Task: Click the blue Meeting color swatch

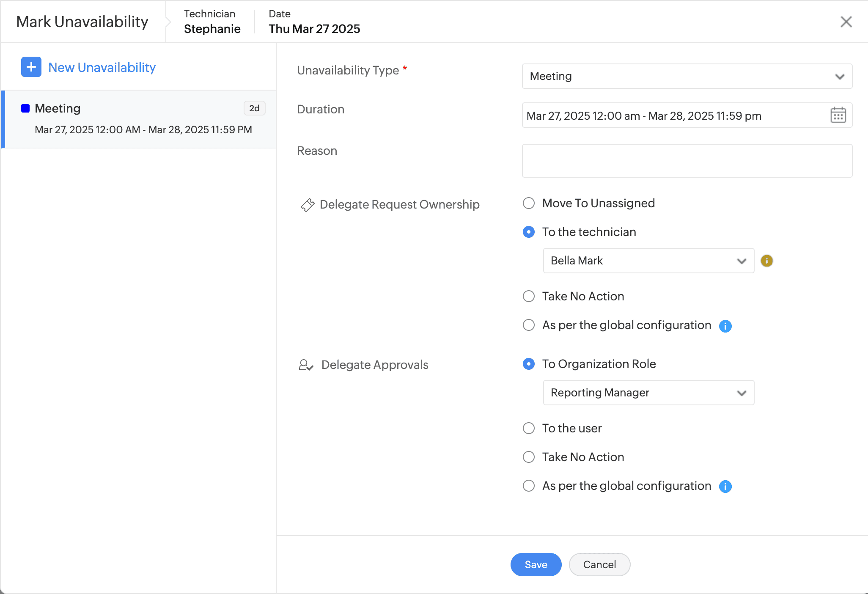Action: click(x=25, y=108)
